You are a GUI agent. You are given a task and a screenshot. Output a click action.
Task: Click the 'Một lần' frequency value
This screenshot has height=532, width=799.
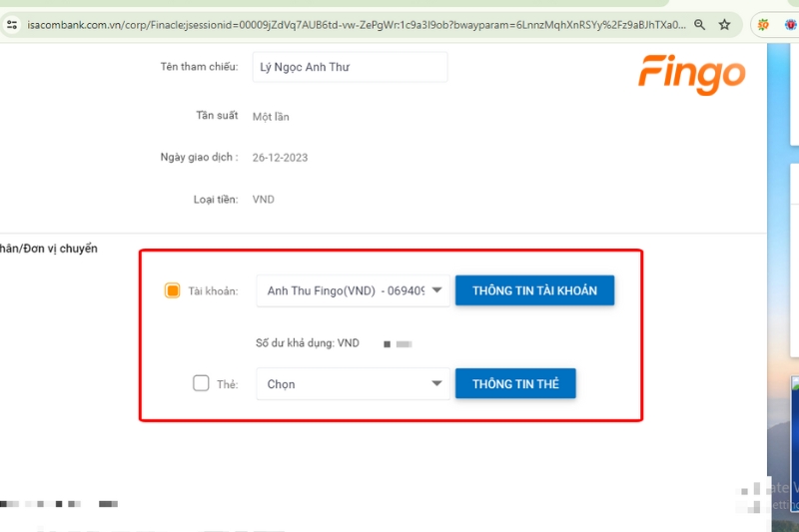pos(271,117)
